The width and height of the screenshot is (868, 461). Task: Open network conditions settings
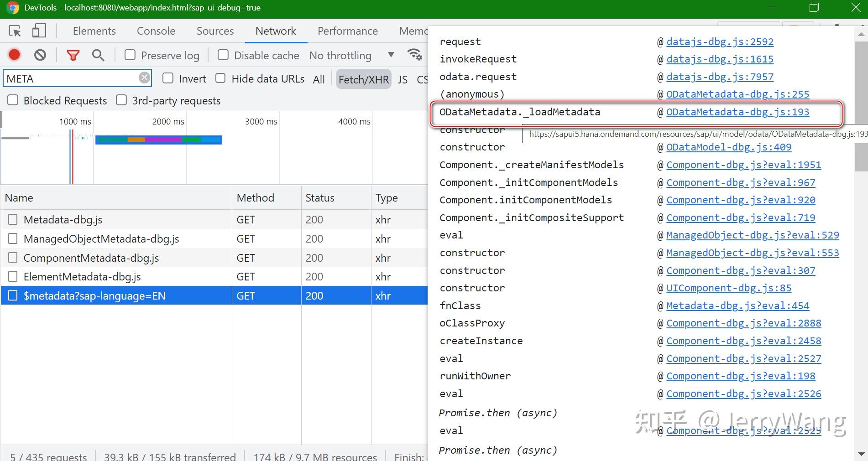pyautogui.click(x=414, y=54)
